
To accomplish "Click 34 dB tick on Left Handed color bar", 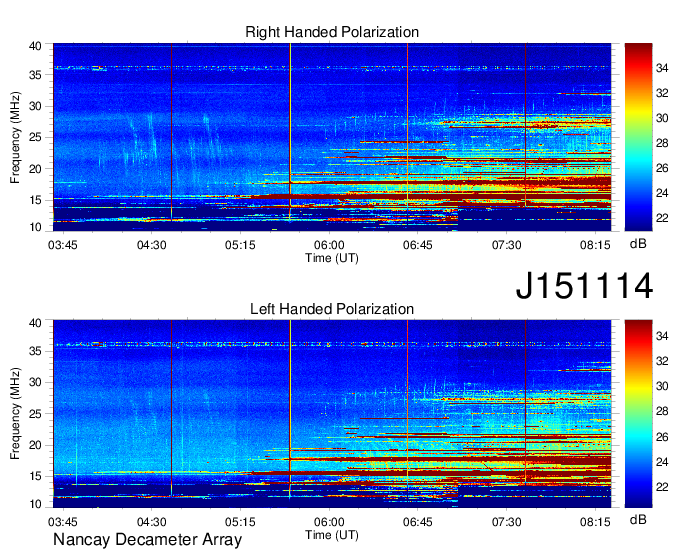I will coord(662,336).
